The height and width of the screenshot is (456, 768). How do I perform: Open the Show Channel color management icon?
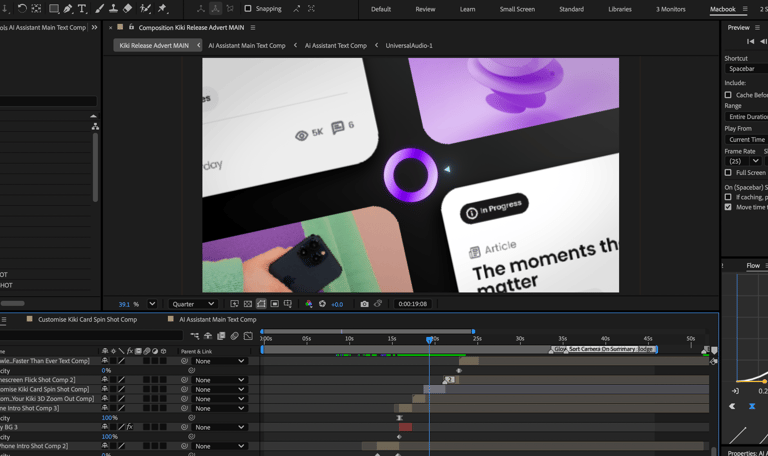[309, 304]
